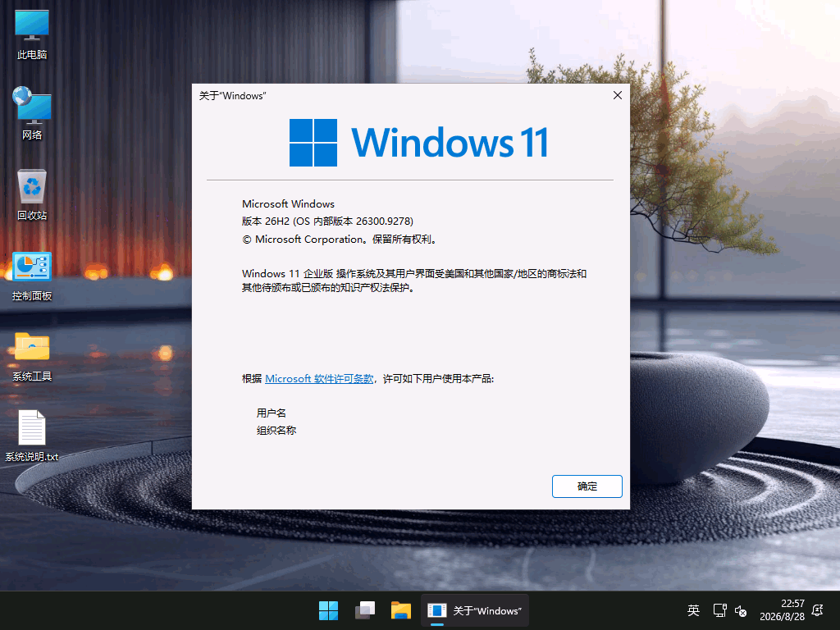Screen dimensions: 840x630
Task: Click the Windows 11 企业版 paragraph
Action: click(x=414, y=281)
